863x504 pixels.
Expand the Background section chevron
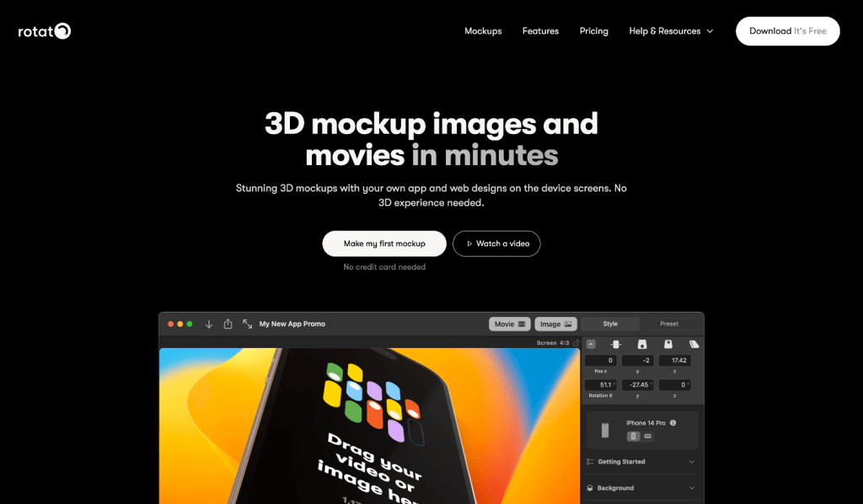[692, 488]
